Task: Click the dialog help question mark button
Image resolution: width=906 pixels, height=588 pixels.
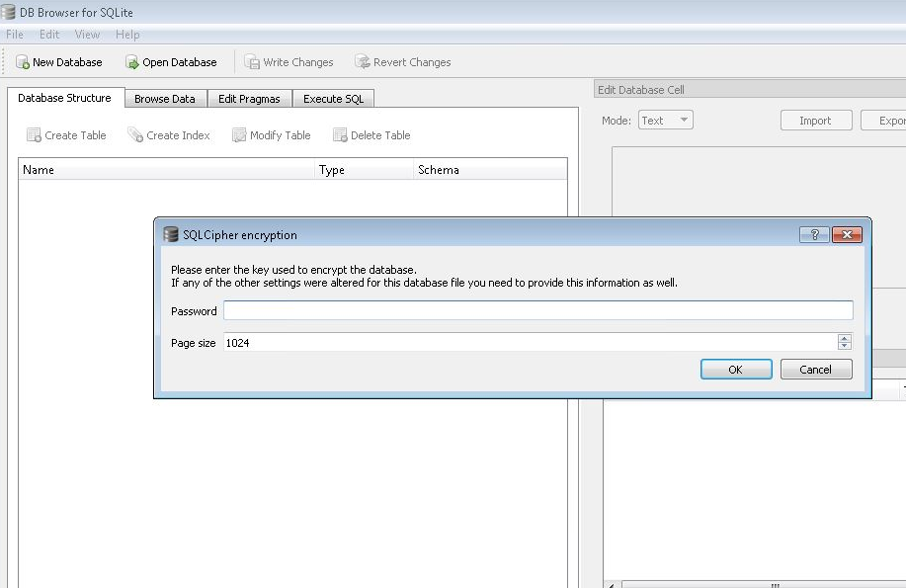Action: point(815,235)
